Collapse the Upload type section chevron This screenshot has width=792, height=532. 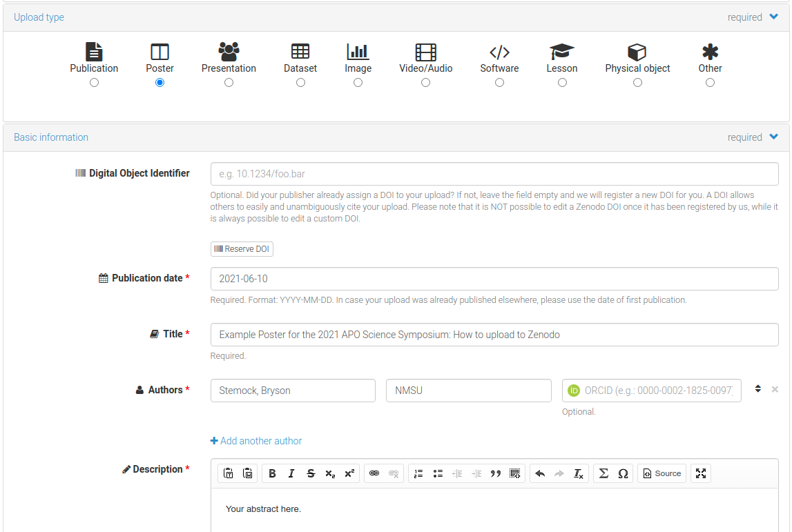point(773,17)
